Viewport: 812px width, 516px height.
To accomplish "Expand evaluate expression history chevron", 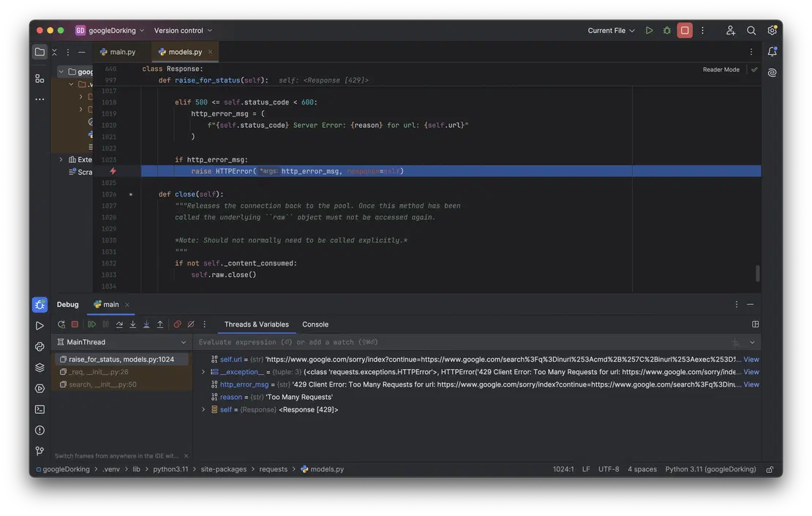I will pyautogui.click(x=752, y=342).
